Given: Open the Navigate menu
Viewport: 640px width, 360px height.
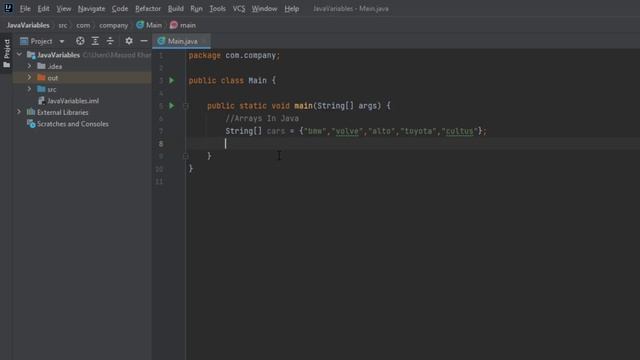Looking at the screenshot, I should point(91,9).
